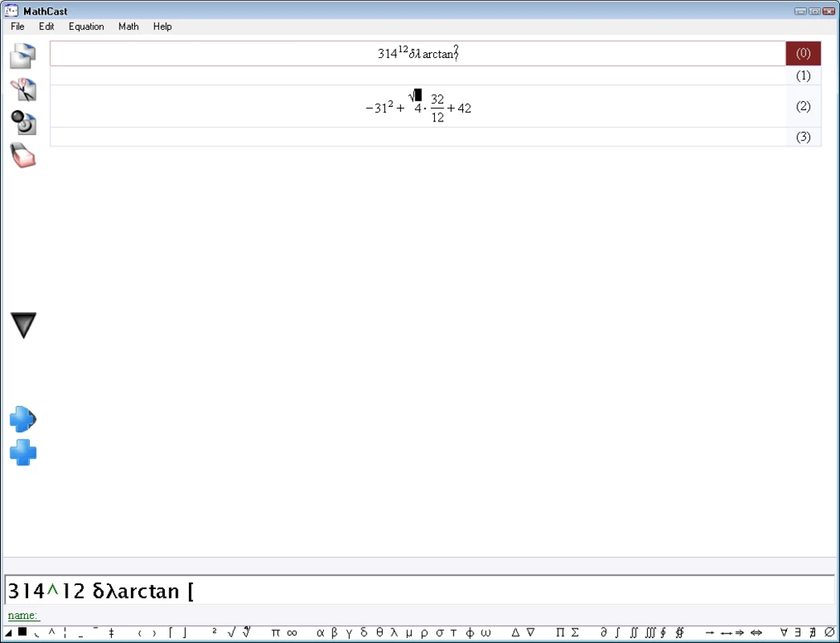Insert the superscript two symbol
Viewport: 840px width, 643px height.
pyautogui.click(x=215, y=631)
